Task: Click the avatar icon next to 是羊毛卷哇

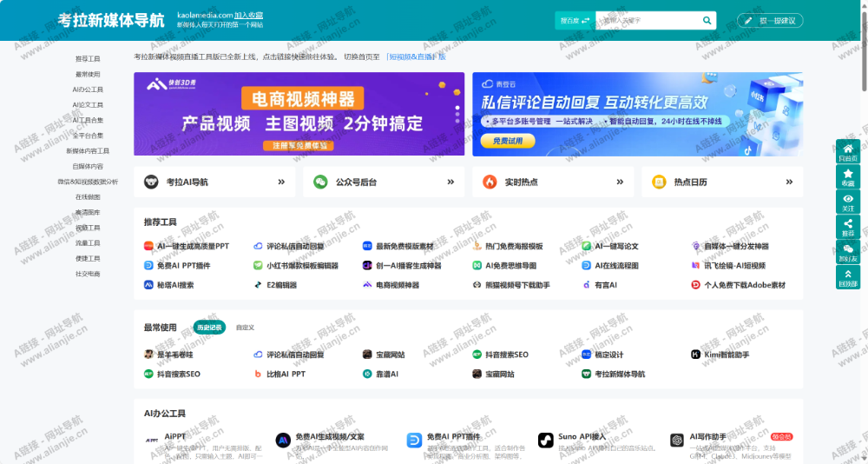Action: click(148, 355)
